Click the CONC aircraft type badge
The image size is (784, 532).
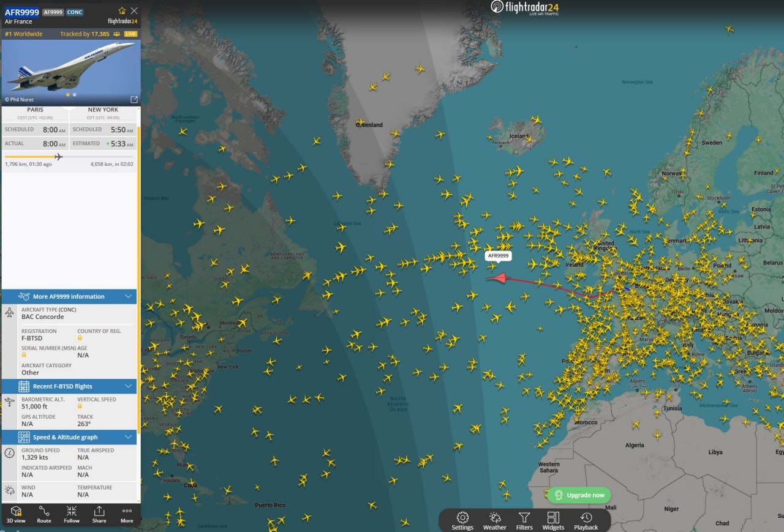pyautogui.click(x=75, y=12)
